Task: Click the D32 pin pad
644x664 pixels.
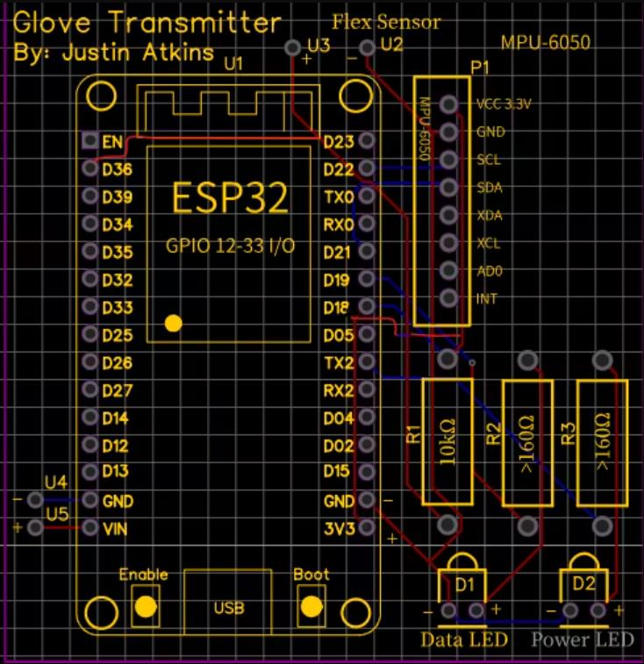Action: (89, 279)
